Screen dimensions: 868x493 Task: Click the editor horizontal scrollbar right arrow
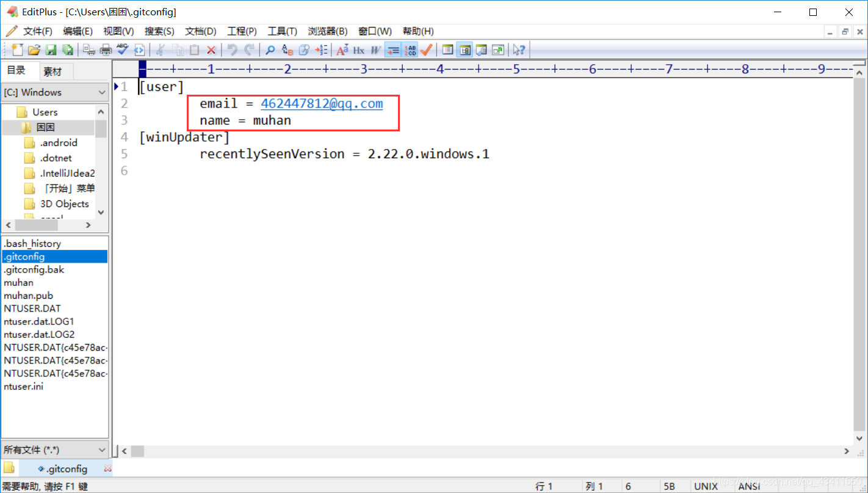[847, 451]
